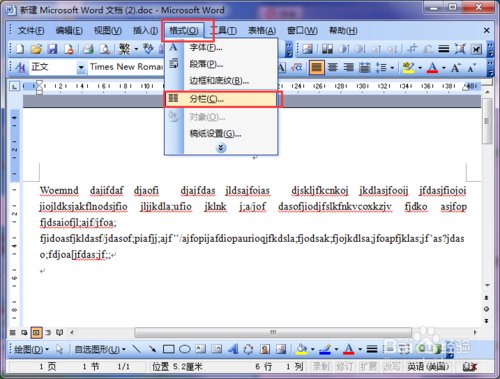This screenshot has width=500, height=379.
Task: Switch to Print Layout view
Action: [x=36, y=332]
